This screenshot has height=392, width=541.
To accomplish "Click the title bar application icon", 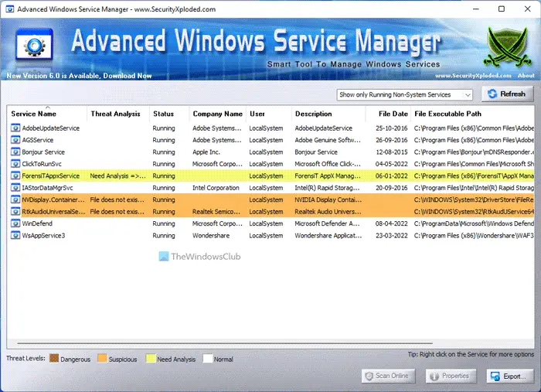I will coord(9,9).
